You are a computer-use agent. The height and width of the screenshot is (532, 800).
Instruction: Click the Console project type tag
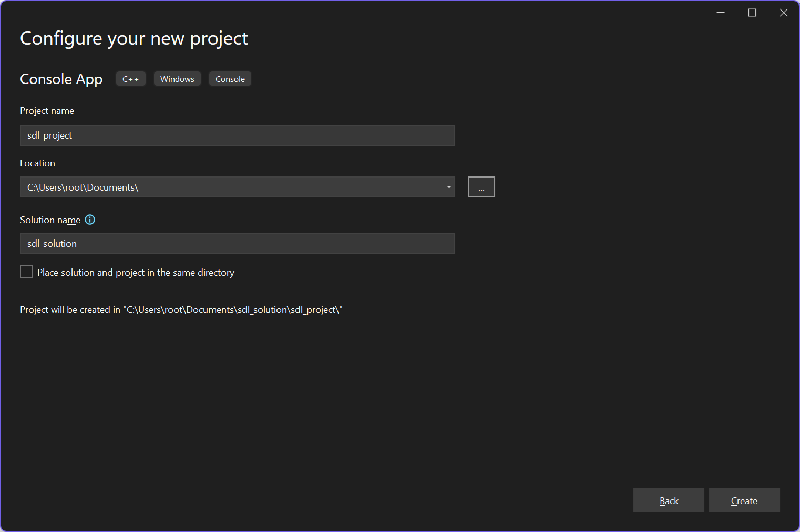point(230,78)
